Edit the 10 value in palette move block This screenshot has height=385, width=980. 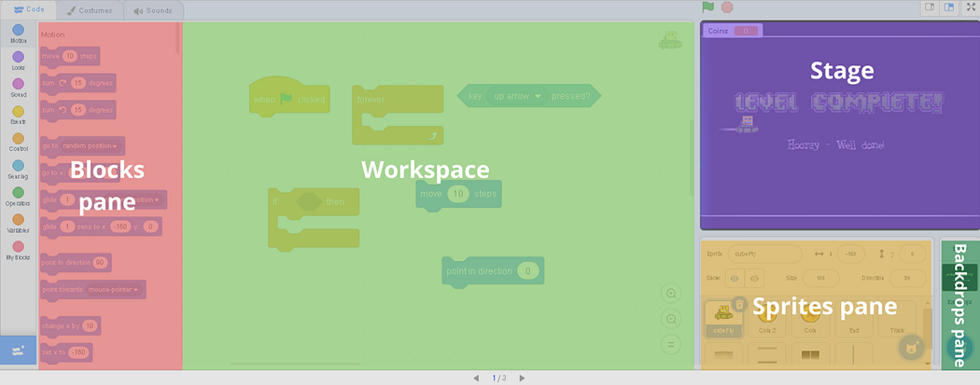click(x=69, y=56)
